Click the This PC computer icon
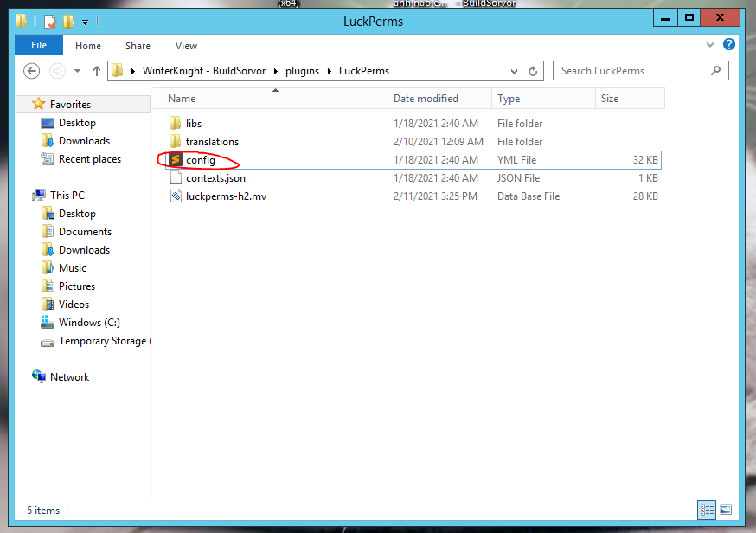The image size is (756, 533). coord(39,196)
